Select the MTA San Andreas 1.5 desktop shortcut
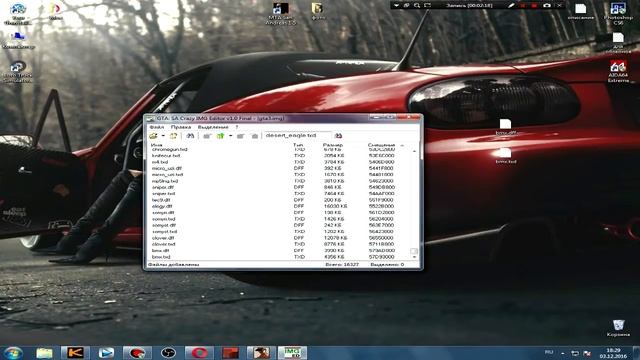This screenshot has height=360, width=640. coord(280,13)
